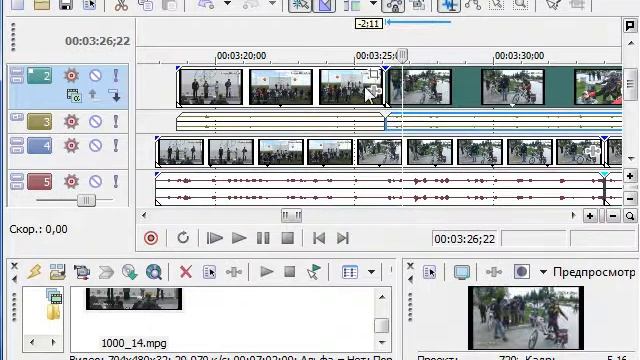Open the Предпросмотр preview quality dropdown
The height and width of the screenshot is (360, 640).
[543, 272]
